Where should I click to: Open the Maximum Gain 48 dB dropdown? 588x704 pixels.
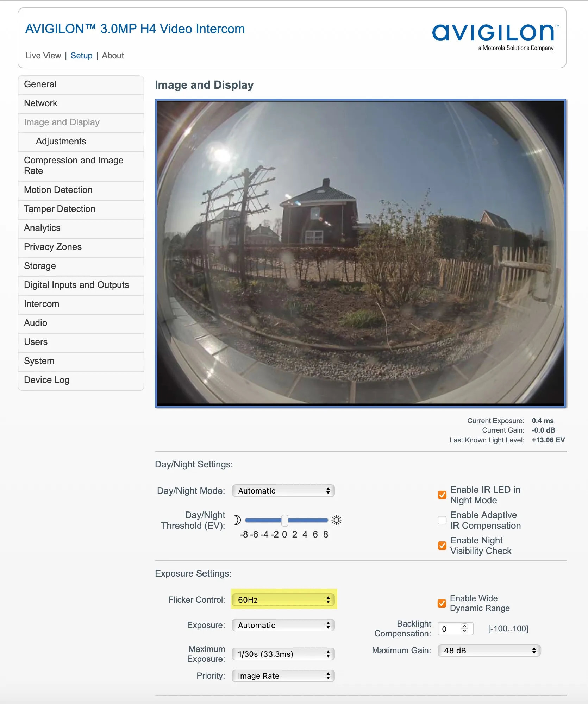coord(489,650)
